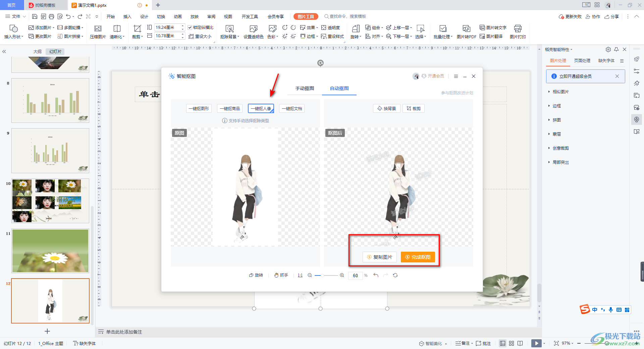Click the Crop button in matting dialog
The image size is (644, 349).
(x=414, y=108)
